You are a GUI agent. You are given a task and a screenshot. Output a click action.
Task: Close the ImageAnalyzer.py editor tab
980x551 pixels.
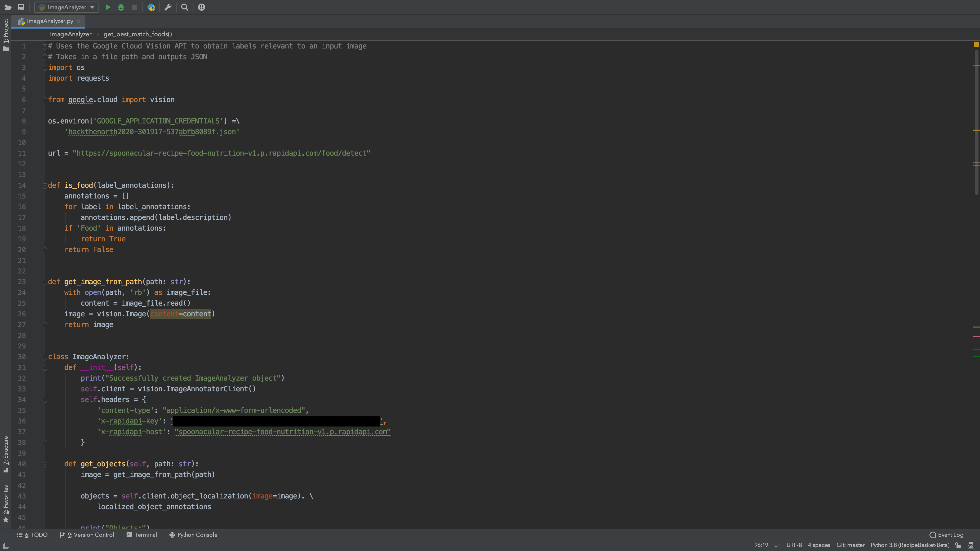pos(79,21)
